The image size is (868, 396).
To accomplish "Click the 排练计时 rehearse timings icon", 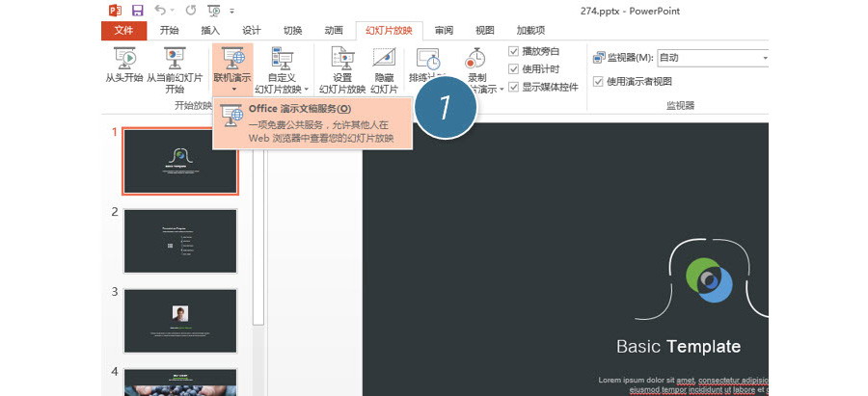I will [x=428, y=60].
